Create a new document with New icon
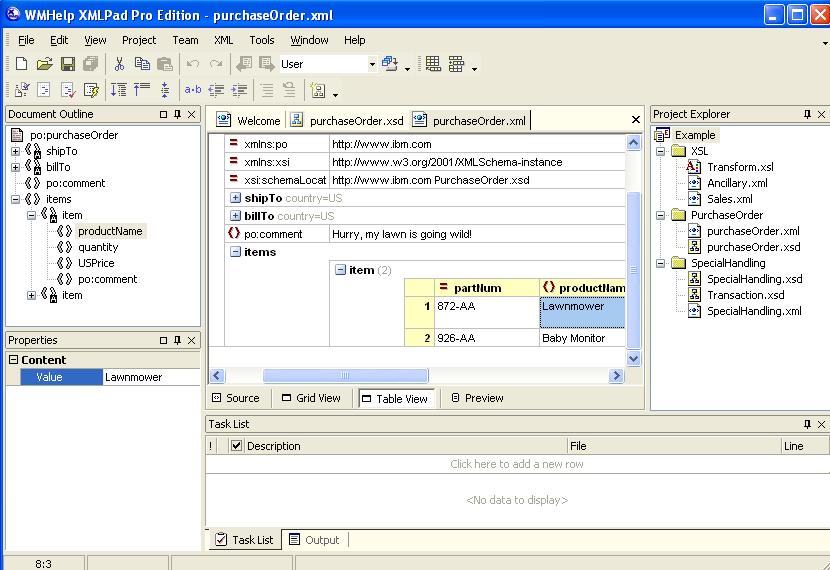The image size is (830, 570). pos(22,64)
